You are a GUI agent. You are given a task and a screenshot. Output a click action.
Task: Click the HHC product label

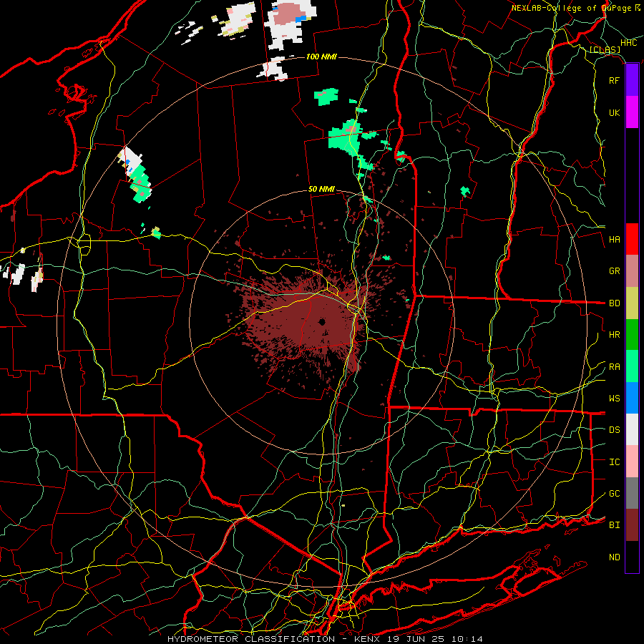click(x=628, y=43)
